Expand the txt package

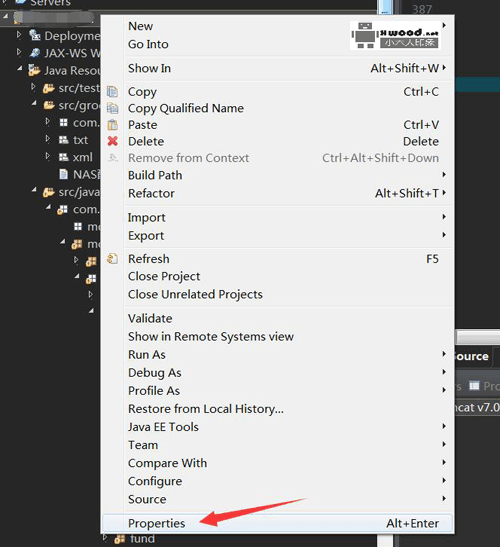[x=48, y=139]
